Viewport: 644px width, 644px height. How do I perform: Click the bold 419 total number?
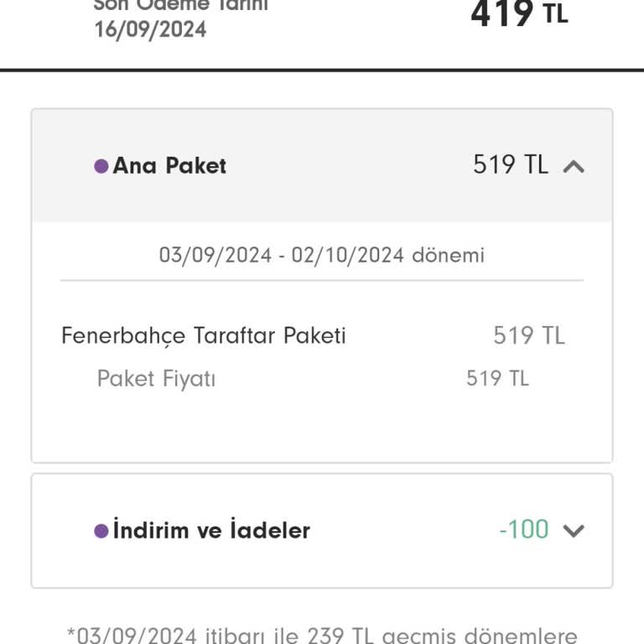(501, 13)
